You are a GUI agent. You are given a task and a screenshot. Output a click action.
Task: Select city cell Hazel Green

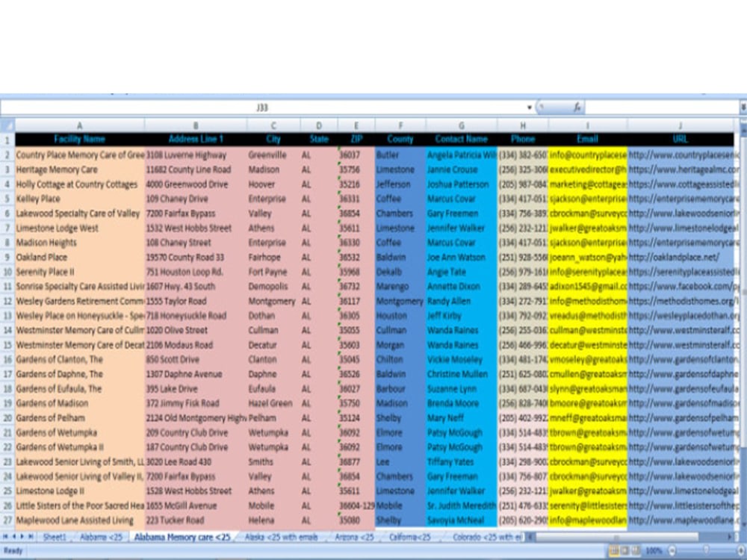(x=273, y=403)
